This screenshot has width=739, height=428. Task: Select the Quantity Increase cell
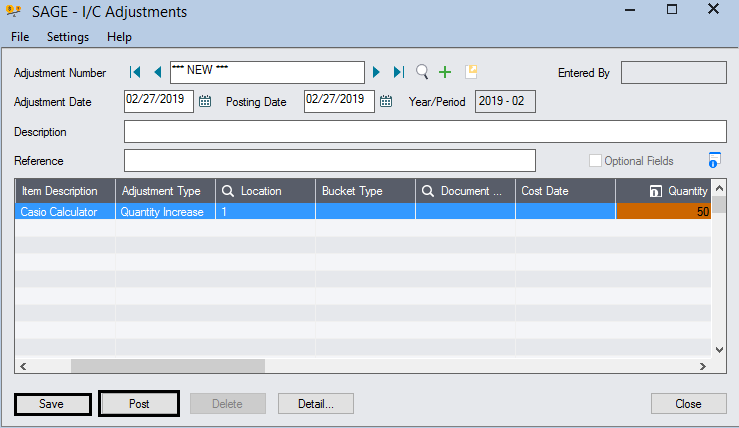(165, 212)
